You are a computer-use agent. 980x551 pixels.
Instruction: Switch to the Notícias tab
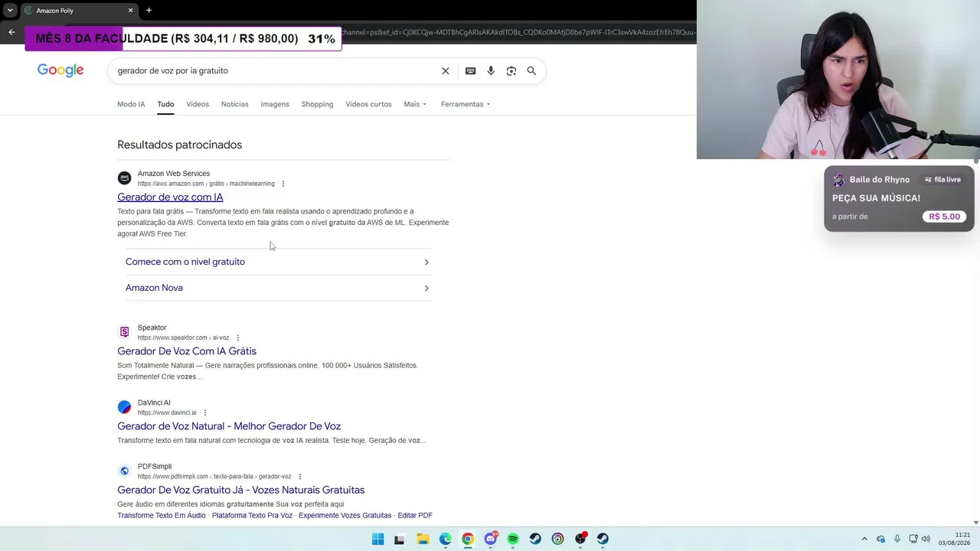234,104
